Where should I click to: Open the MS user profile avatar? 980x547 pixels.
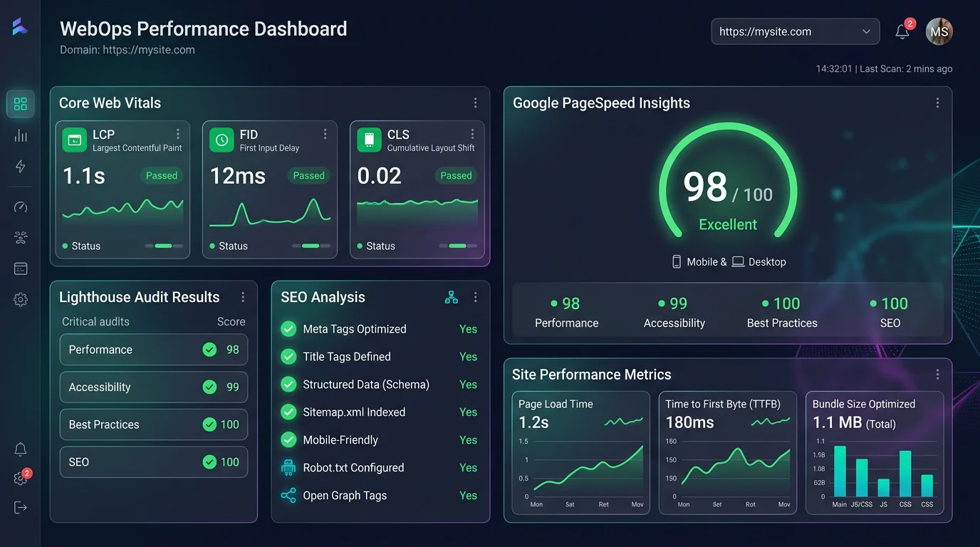pos(939,31)
